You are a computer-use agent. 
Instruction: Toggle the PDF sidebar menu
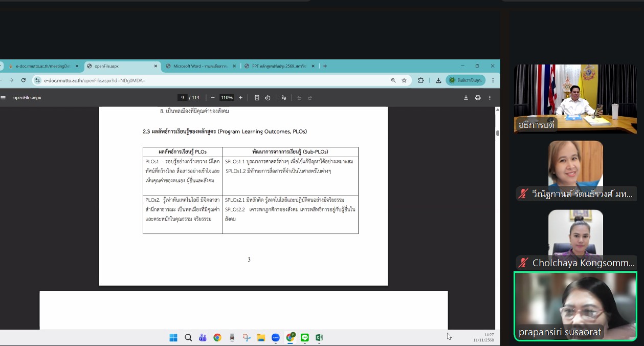point(3,98)
